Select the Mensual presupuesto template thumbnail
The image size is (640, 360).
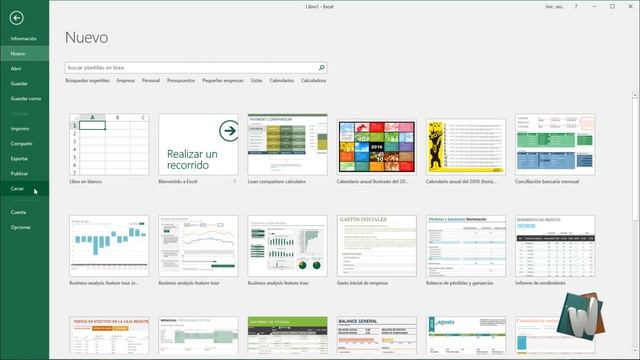point(198,335)
